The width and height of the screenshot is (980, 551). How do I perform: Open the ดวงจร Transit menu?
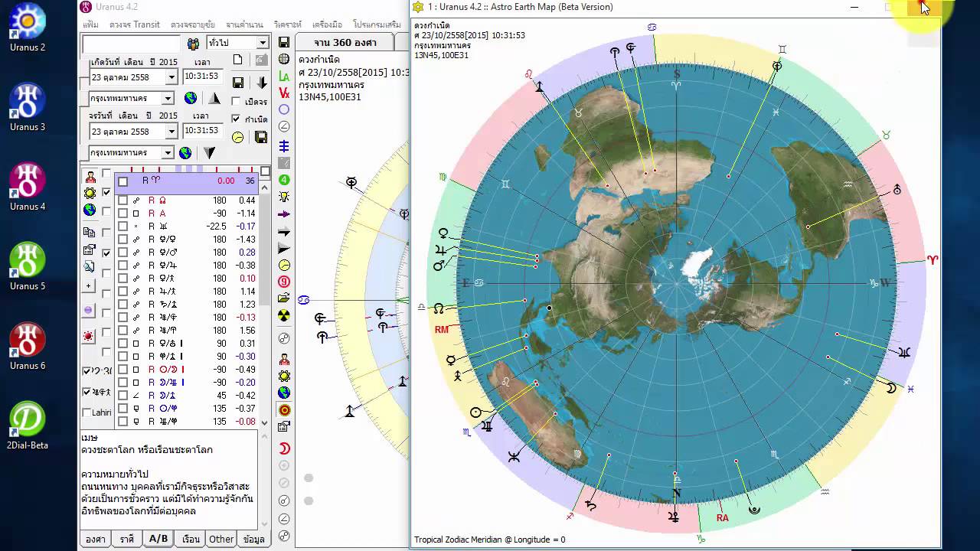pyautogui.click(x=135, y=24)
